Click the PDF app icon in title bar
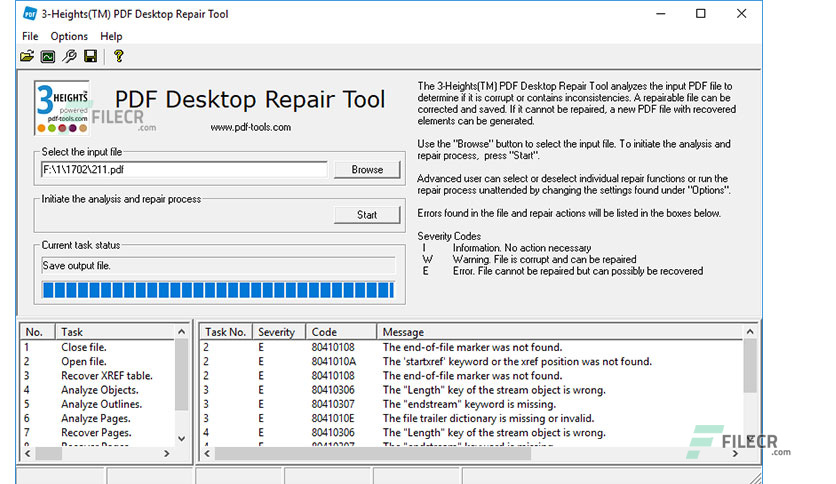The width and height of the screenshot is (836, 484). point(30,14)
